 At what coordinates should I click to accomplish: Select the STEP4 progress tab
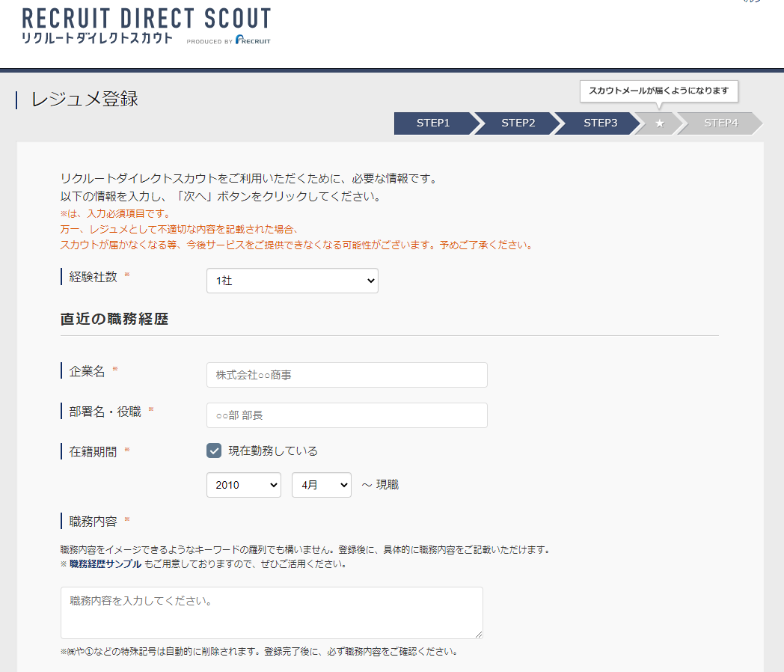coord(720,123)
